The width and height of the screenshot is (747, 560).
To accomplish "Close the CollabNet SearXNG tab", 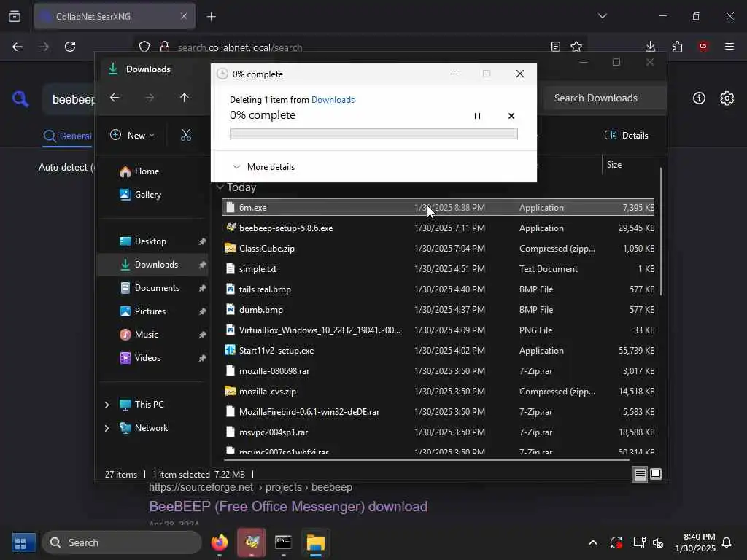I will [x=184, y=16].
